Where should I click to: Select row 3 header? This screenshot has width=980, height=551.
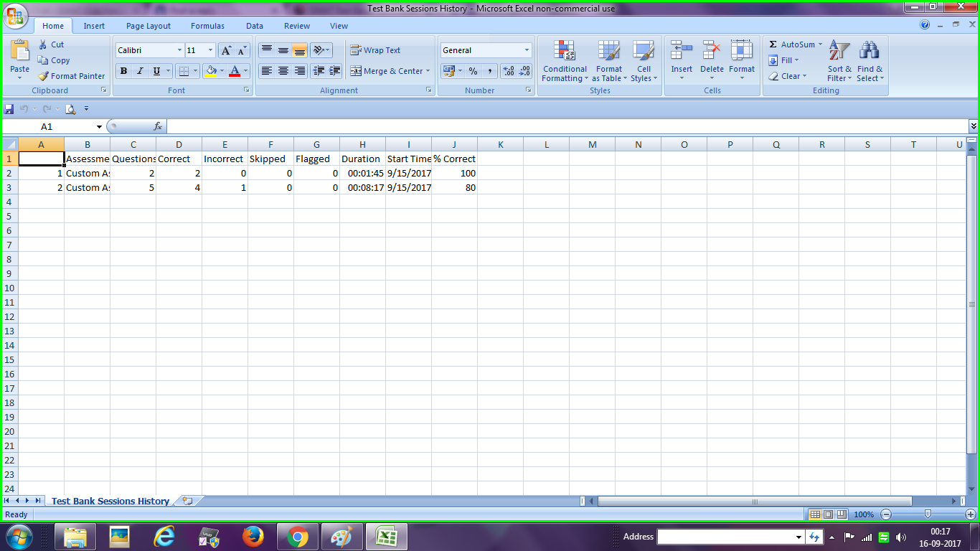(9, 187)
